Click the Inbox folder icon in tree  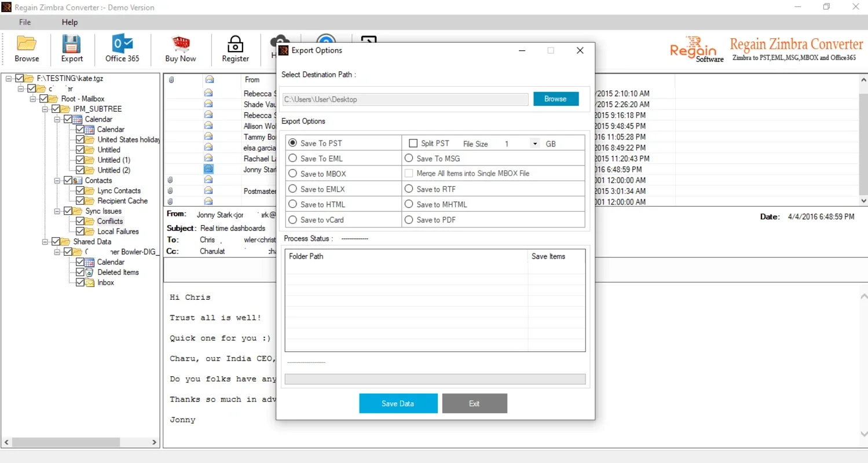click(x=90, y=283)
